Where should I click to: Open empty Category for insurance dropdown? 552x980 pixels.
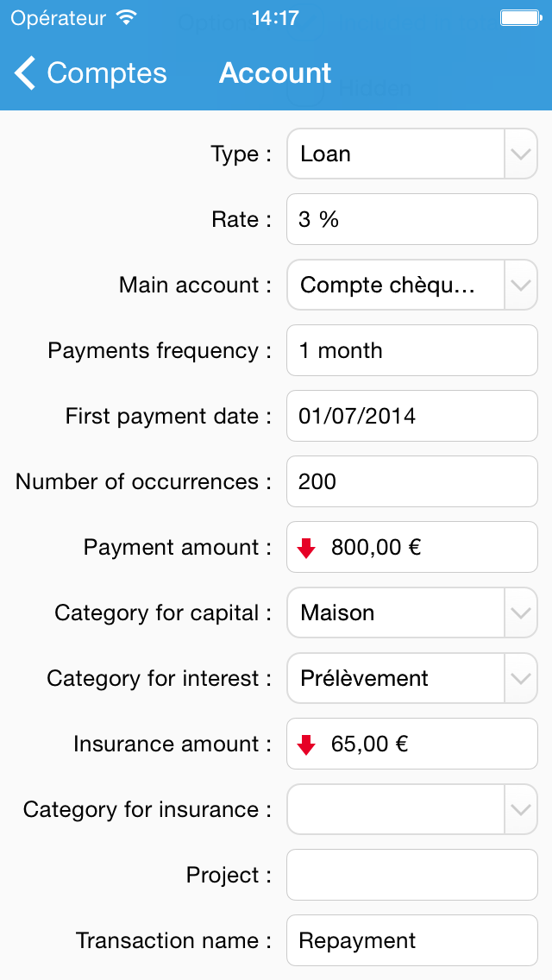(x=412, y=810)
